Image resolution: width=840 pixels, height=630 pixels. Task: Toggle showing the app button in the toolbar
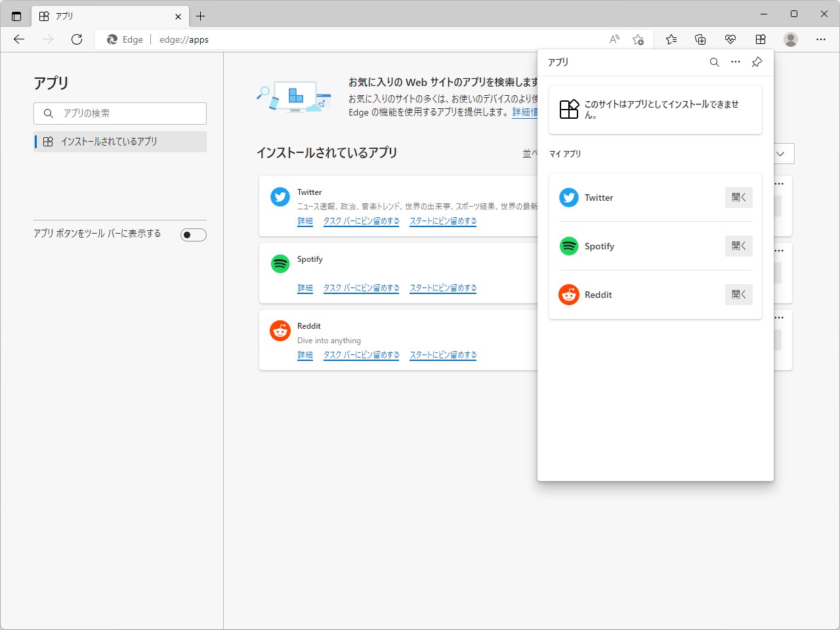pyautogui.click(x=193, y=234)
